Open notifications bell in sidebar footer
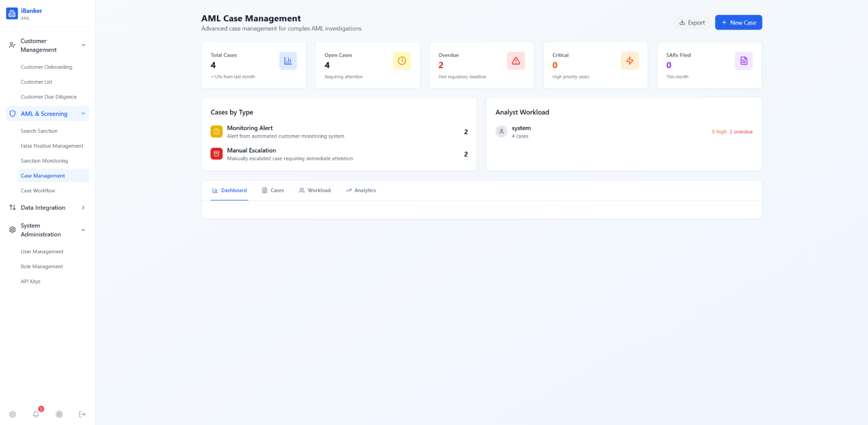The height and width of the screenshot is (425, 868). (x=36, y=414)
